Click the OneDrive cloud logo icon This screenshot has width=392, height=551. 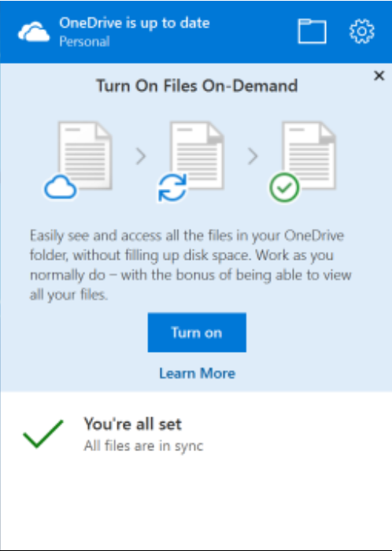coord(34,31)
